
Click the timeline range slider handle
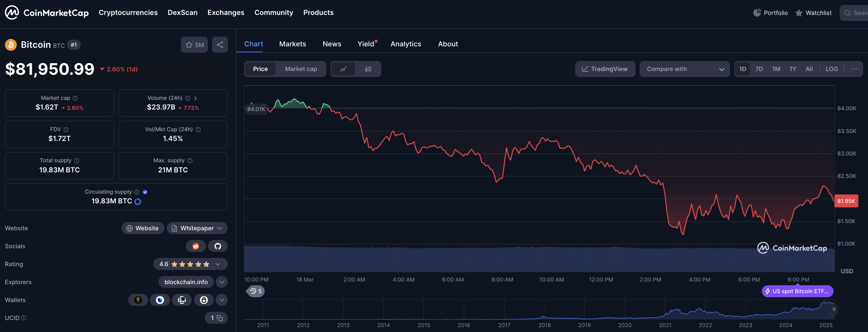tap(834, 309)
